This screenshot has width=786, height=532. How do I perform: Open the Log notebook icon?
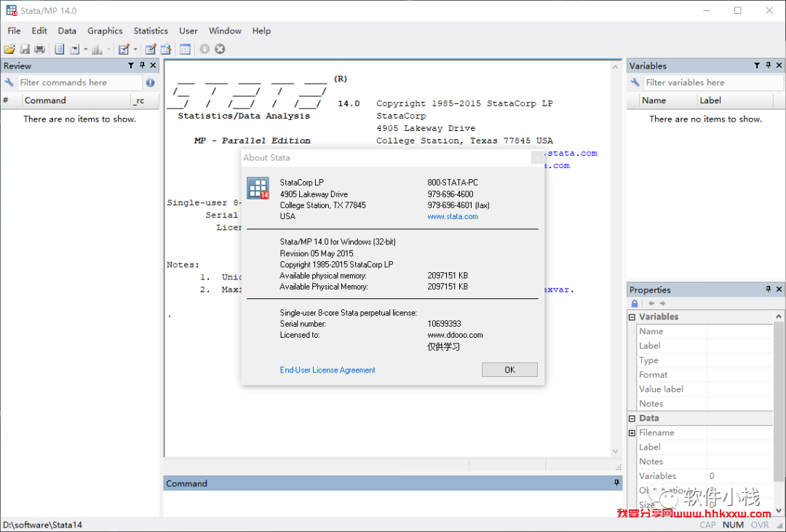pos(59,49)
